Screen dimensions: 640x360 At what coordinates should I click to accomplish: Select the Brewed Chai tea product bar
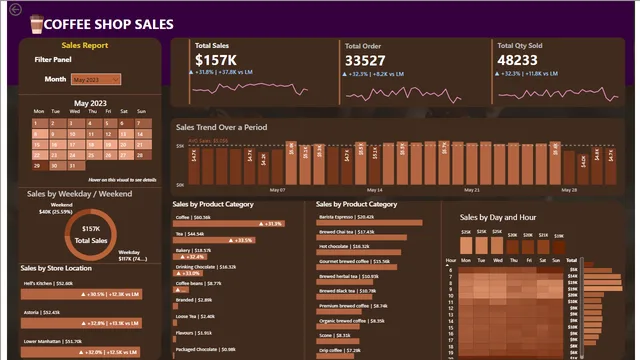(362, 237)
